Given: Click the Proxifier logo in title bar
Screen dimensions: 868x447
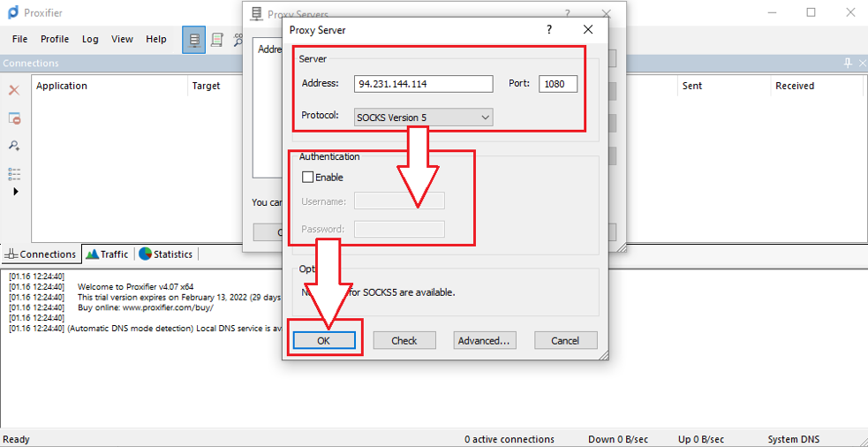Looking at the screenshot, I should pos(13,12).
